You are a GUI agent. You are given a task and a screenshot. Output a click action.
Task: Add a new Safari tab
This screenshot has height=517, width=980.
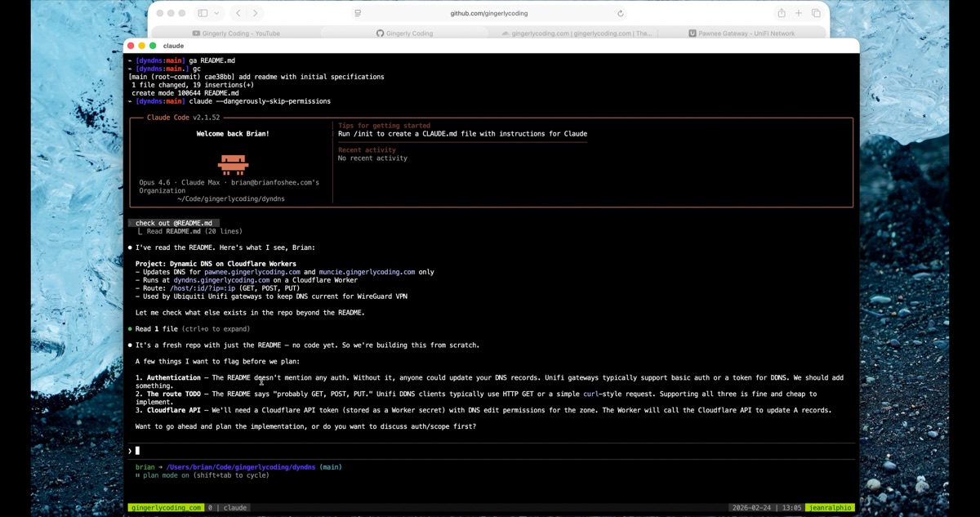pyautogui.click(x=799, y=13)
